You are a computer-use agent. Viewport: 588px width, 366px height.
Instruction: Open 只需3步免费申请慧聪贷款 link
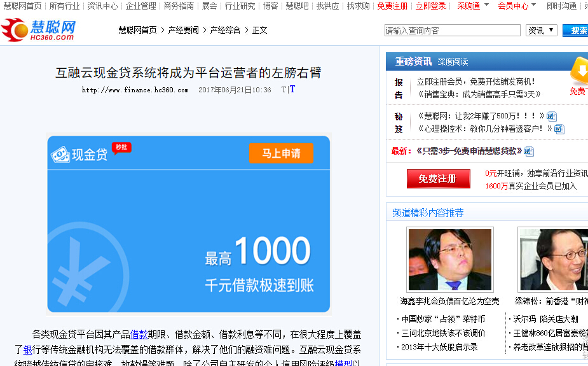(468, 151)
